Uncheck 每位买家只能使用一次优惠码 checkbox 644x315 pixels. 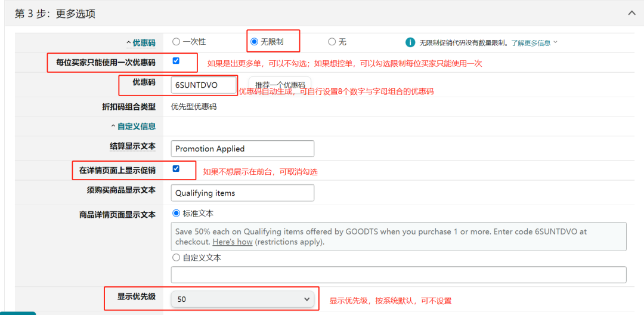tap(176, 61)
